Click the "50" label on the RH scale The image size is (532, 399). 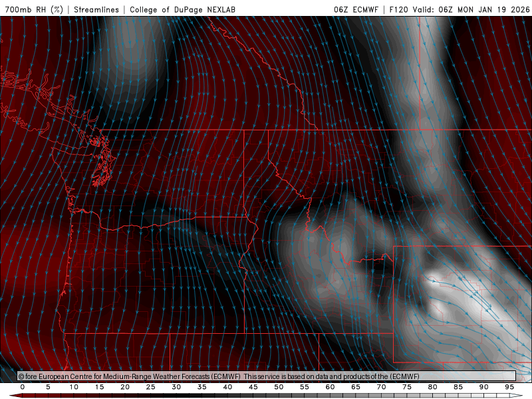pyautogui.click(x=279, y=387)
